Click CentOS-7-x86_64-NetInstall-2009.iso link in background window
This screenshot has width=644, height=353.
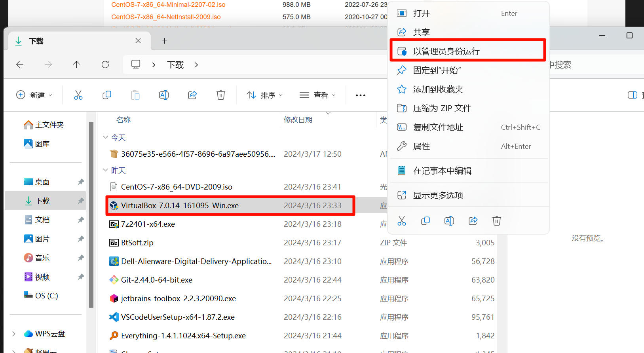click(x=166, y=17)
